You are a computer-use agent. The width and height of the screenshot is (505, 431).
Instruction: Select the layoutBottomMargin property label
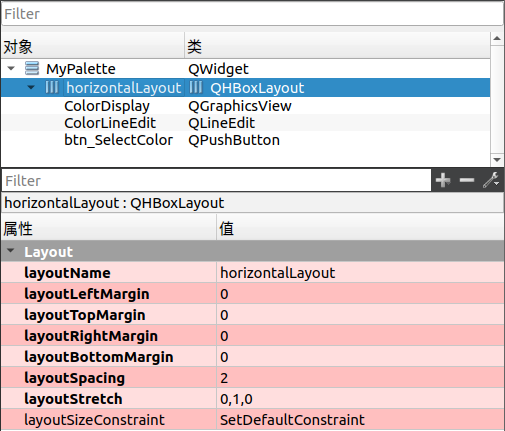99,357
